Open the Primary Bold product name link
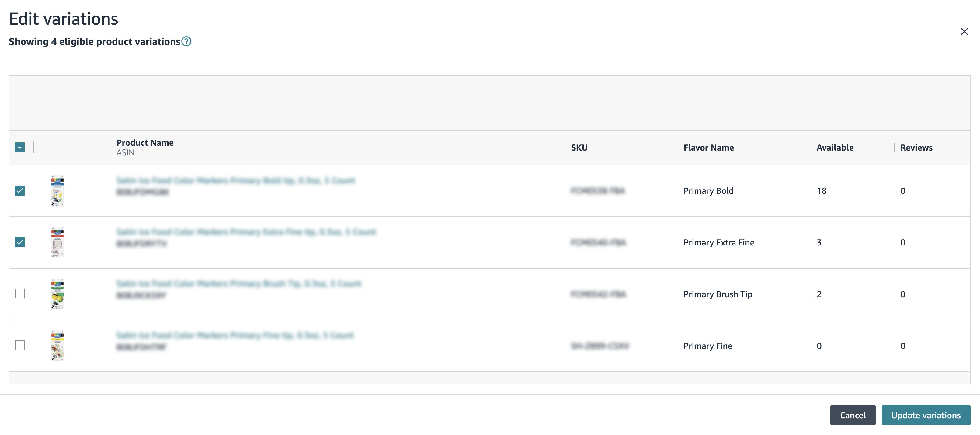980x435 pixels. click(235, 180)
